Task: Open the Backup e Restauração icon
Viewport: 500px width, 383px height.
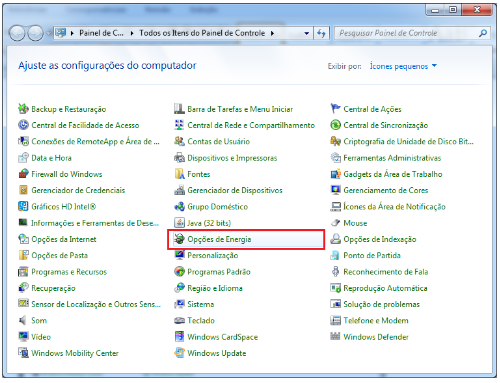Action: 23,109
